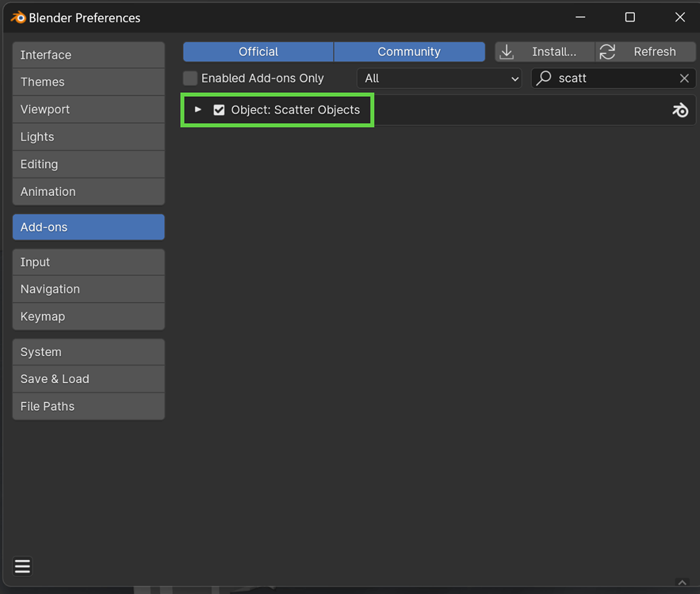Click the Refresh circular arrows icon
The image size is (700, 594).
point(607,52)
